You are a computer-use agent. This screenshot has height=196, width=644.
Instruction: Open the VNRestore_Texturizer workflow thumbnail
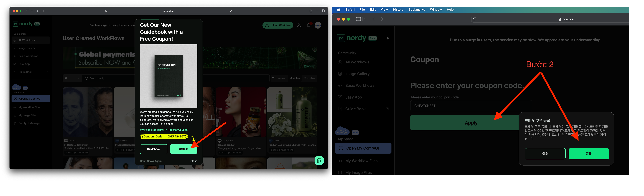tap(87, 112)
